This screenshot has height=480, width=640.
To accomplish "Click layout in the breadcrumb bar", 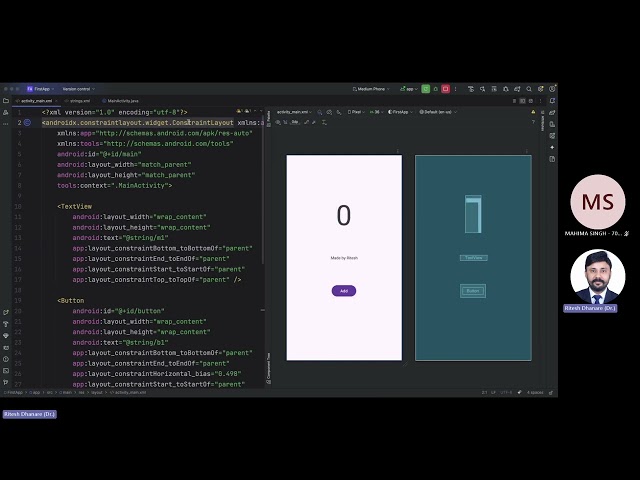I will click(x=97, y=392).
